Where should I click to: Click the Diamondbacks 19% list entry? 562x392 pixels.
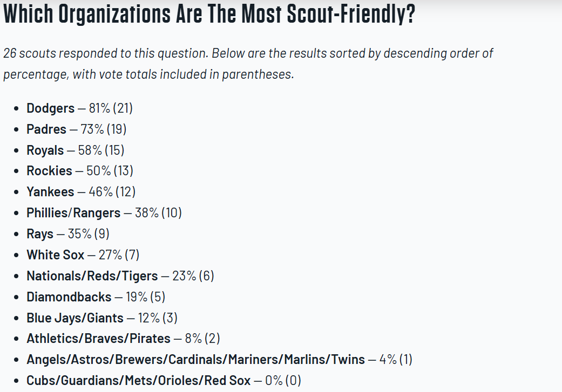(x=96, y=297)
